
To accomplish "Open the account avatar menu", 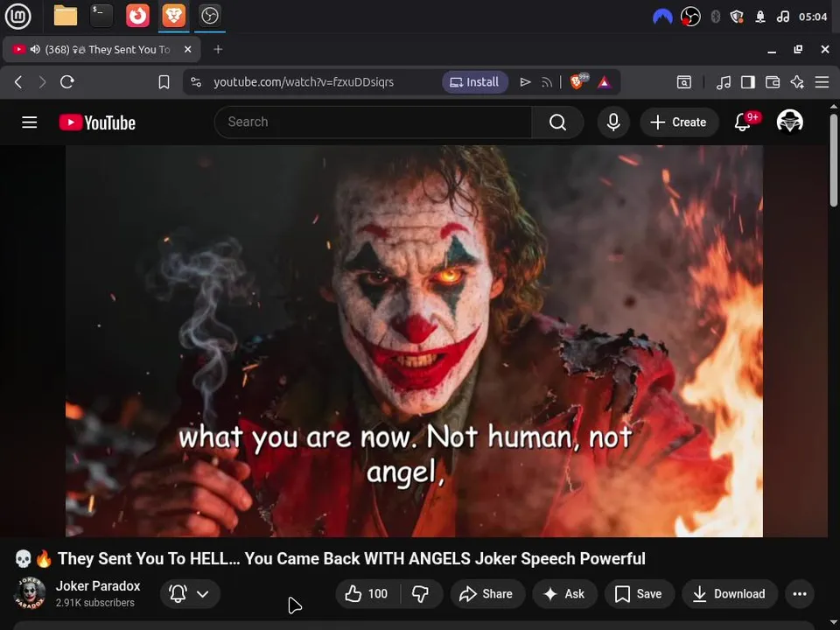I will pyautogui.click(x=789, y=122).
